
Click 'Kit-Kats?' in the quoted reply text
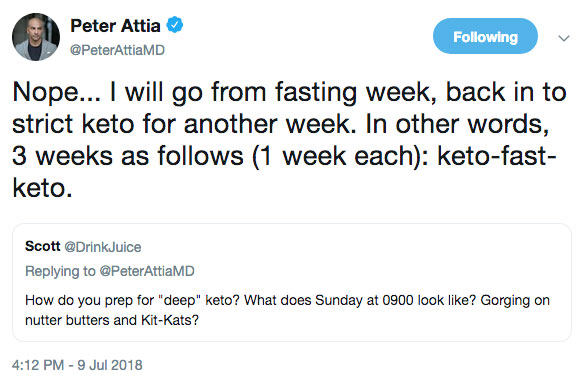(x=170, y=320)
